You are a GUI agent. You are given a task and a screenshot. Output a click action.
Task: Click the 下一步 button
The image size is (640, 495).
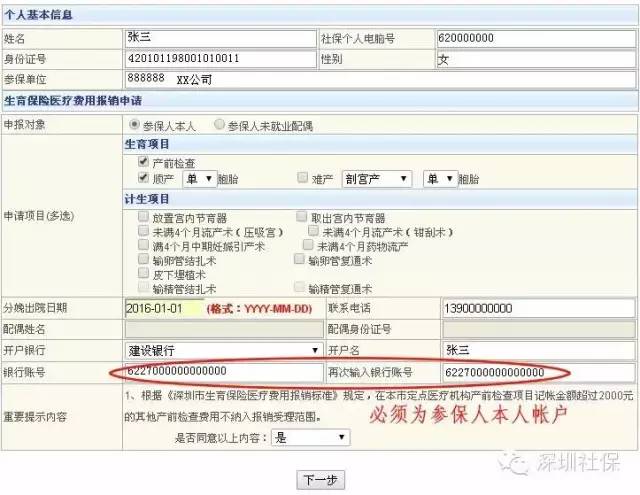pyautogui.click(x=320, y=481)
